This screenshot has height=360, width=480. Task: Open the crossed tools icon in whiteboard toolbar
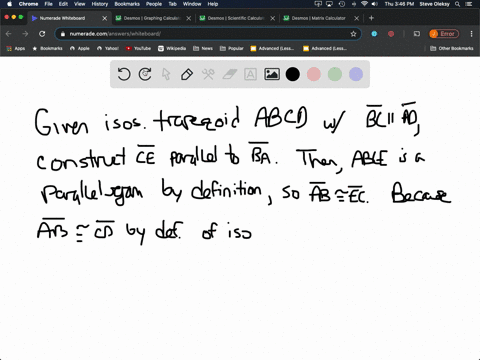(208, 74)
